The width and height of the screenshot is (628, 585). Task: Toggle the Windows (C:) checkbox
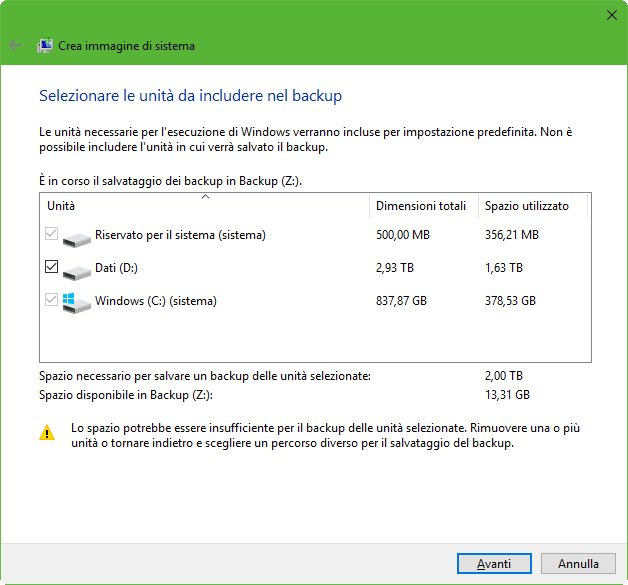pyautogui.click(x=52, y=300)
